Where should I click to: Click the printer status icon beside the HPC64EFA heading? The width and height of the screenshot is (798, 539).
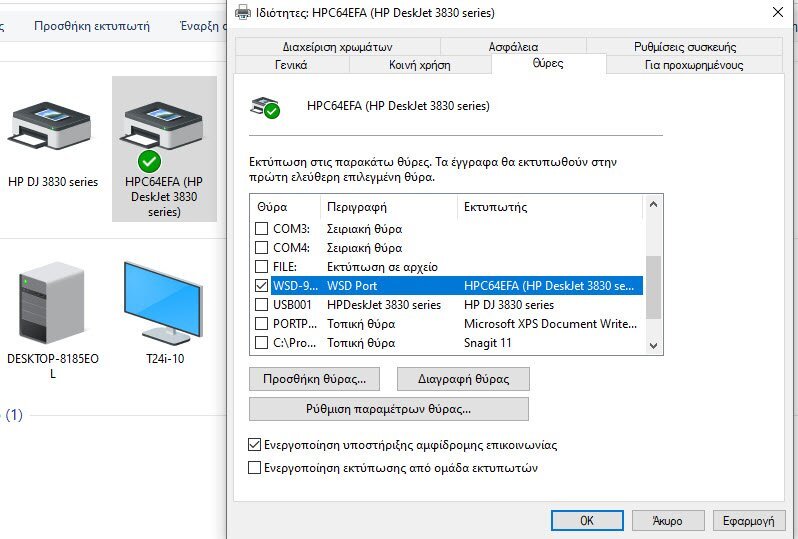(265, 107)
